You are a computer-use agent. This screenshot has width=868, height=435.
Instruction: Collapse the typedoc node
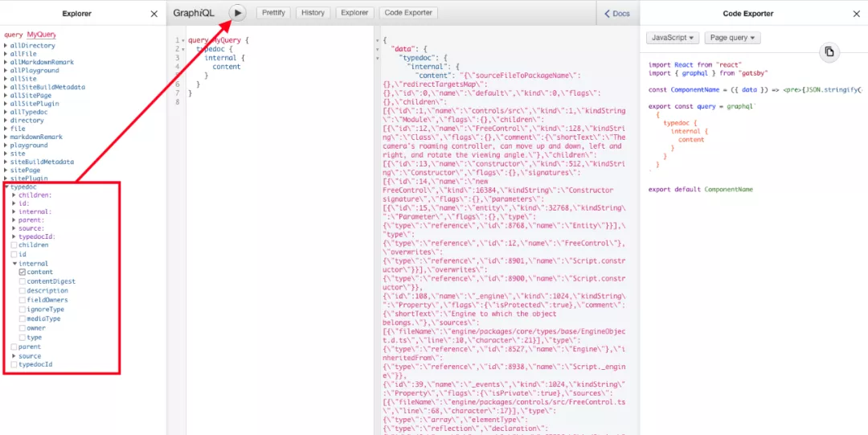[6, 187]
